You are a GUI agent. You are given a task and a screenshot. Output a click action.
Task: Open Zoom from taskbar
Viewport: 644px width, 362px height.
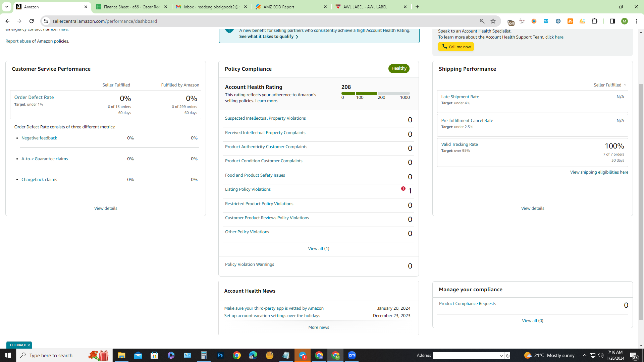click(x=352, y=355)
